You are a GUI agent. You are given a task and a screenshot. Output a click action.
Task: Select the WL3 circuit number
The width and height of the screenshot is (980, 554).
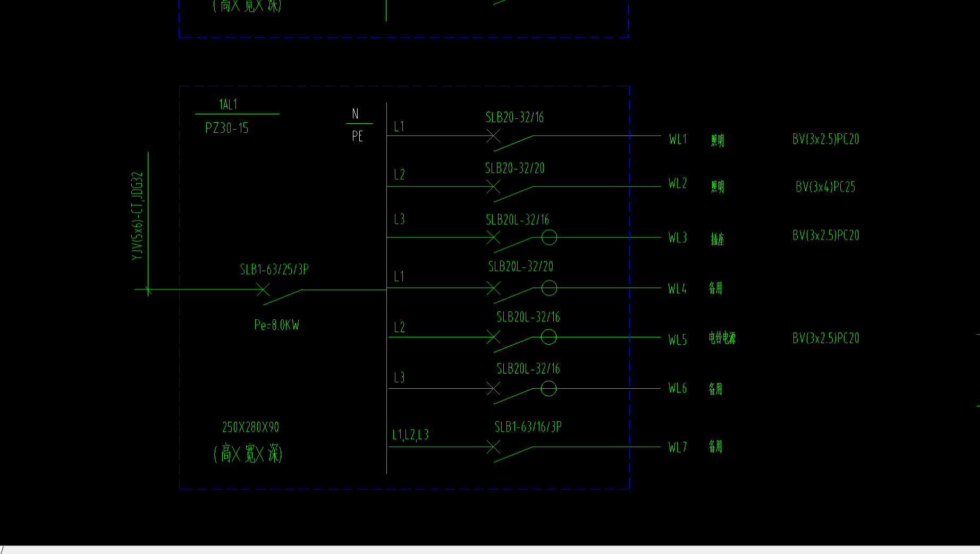(678, 237)
